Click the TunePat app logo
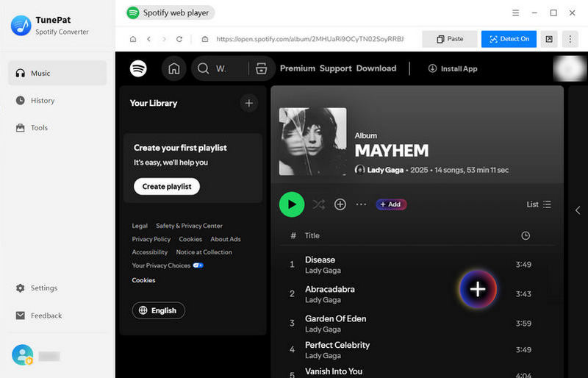The height and width of the screenshot is (378, 588). [x=21, y=26]
